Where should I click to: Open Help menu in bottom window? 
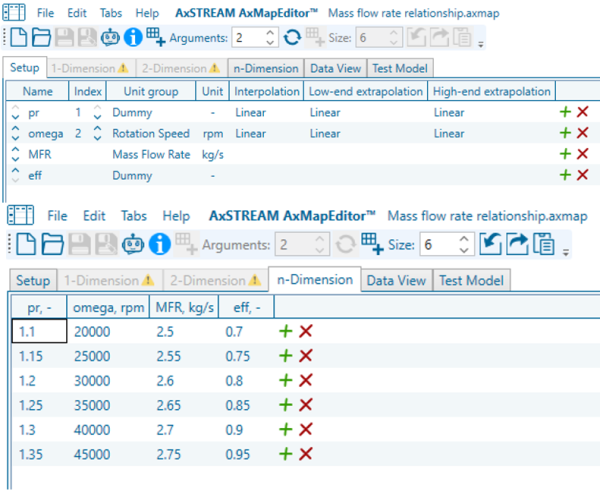(176, 216)
